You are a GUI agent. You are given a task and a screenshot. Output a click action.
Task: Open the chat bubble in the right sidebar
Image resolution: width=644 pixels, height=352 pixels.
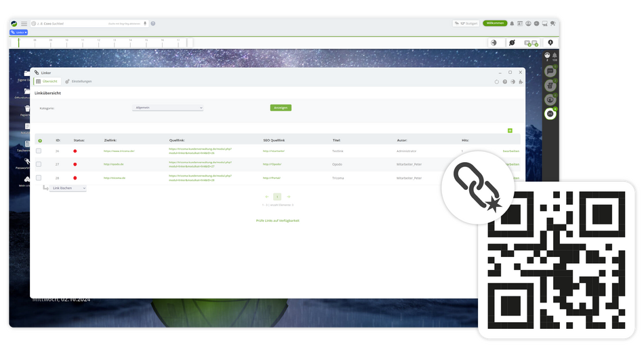[550, 71]
